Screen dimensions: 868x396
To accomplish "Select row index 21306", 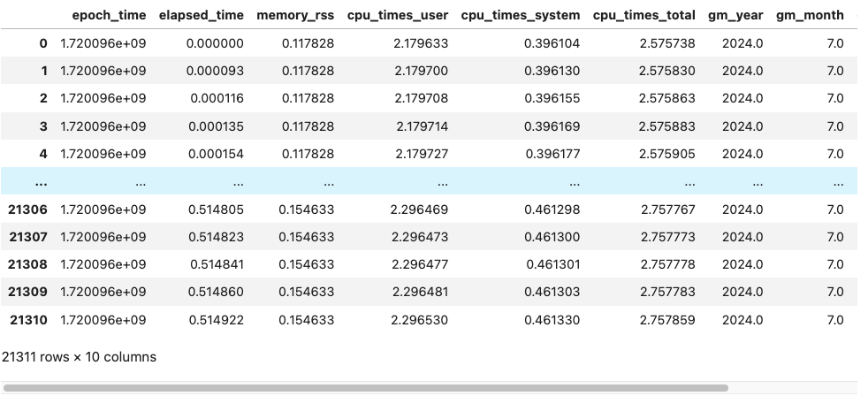I will (x=27, y=209).
